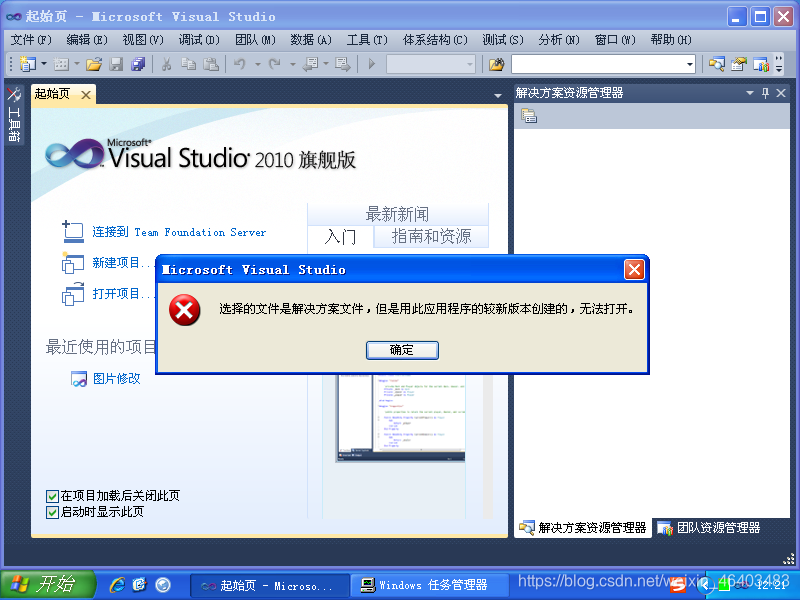800x600 pixels.
Task: Open the 调试(D) menu
Action: coord(199,39)
